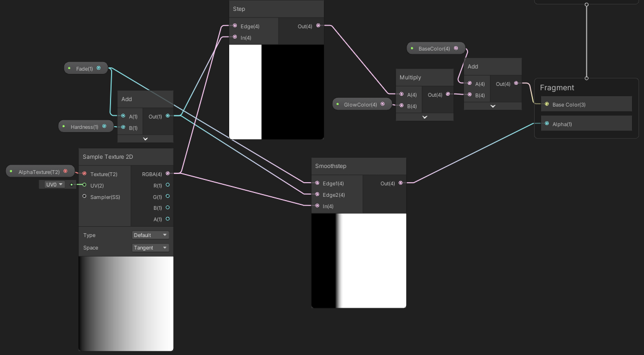Select the Sample Texture 2D node title
Screen dimensions: 644x355
click(x=108, y=157)
